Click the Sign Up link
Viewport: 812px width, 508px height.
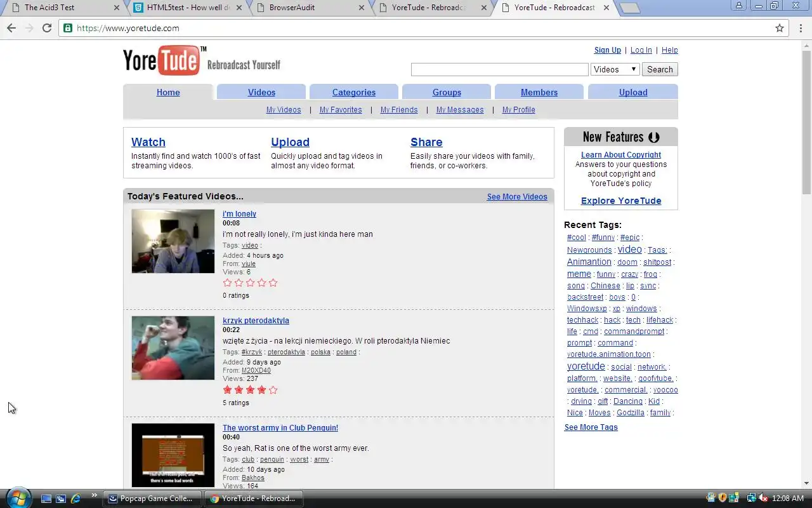point(608,50)
